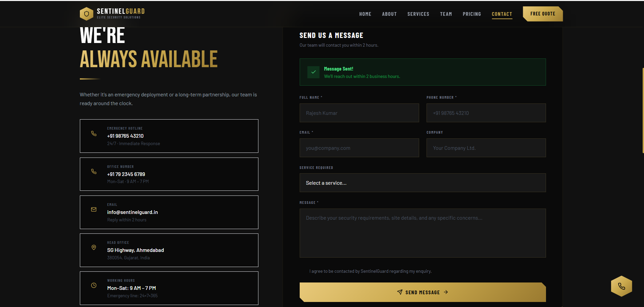Open the Services nav item
Image resolution: width=644 pixels, height=307 pixels.
pyautogui.click(x=418, y=14)
